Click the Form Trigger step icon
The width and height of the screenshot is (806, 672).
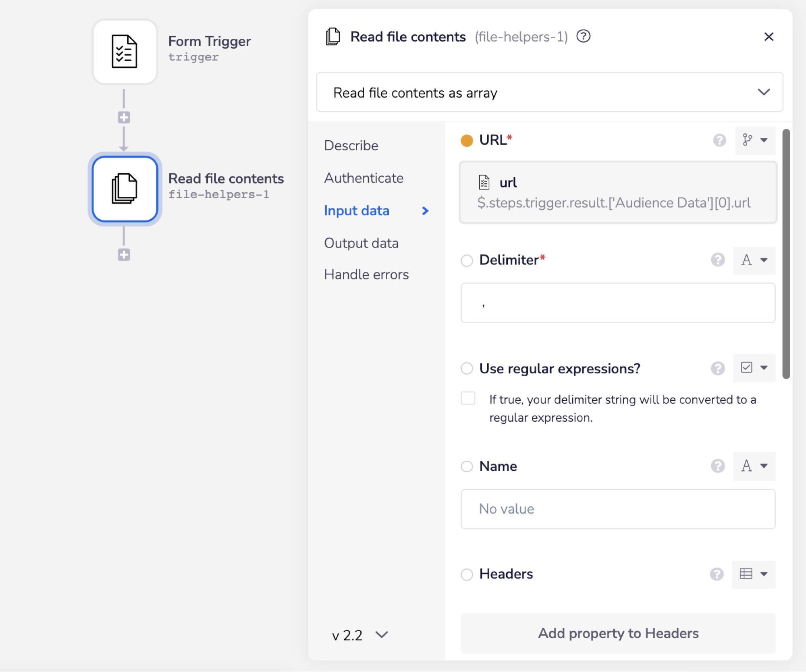tap(125, 52)
